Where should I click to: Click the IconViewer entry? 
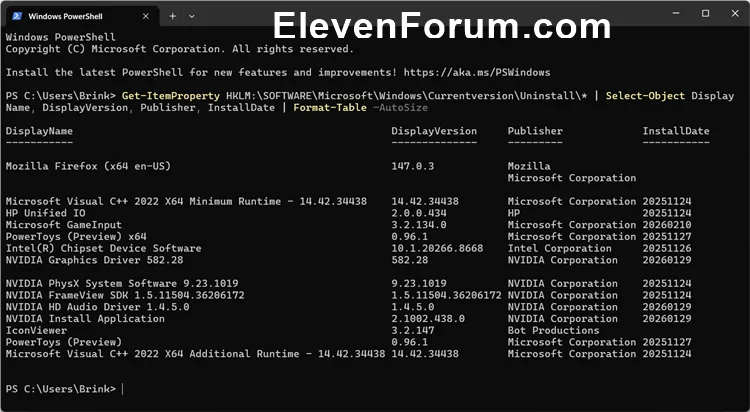36,330
